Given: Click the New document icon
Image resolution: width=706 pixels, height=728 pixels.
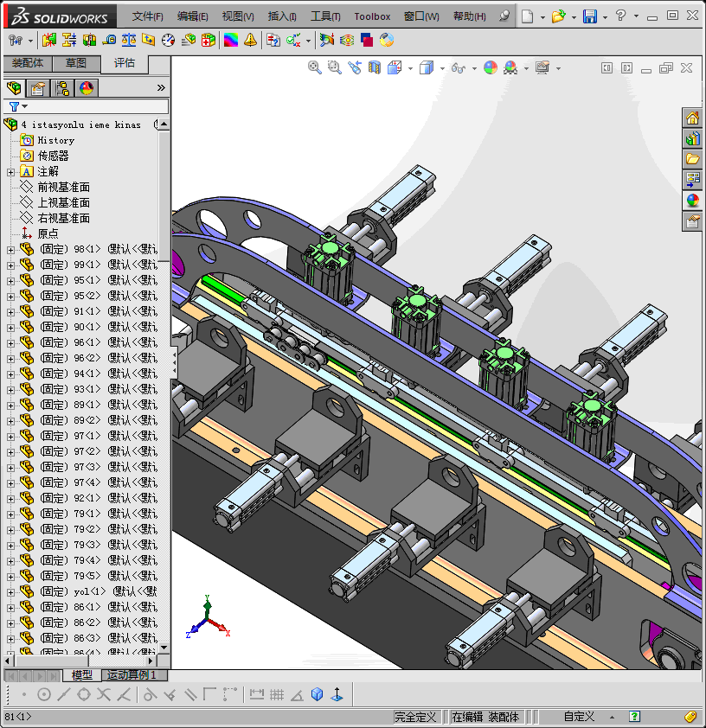Looking at the screenshot, I should pos(528,16).
